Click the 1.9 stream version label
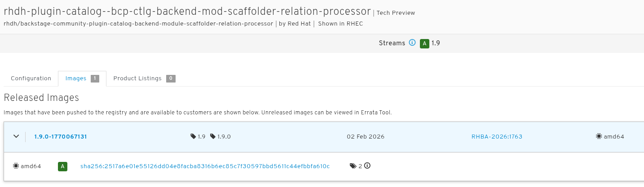This screenshot has width=644, height=187. pyautogui.click(x=436, y=43)
